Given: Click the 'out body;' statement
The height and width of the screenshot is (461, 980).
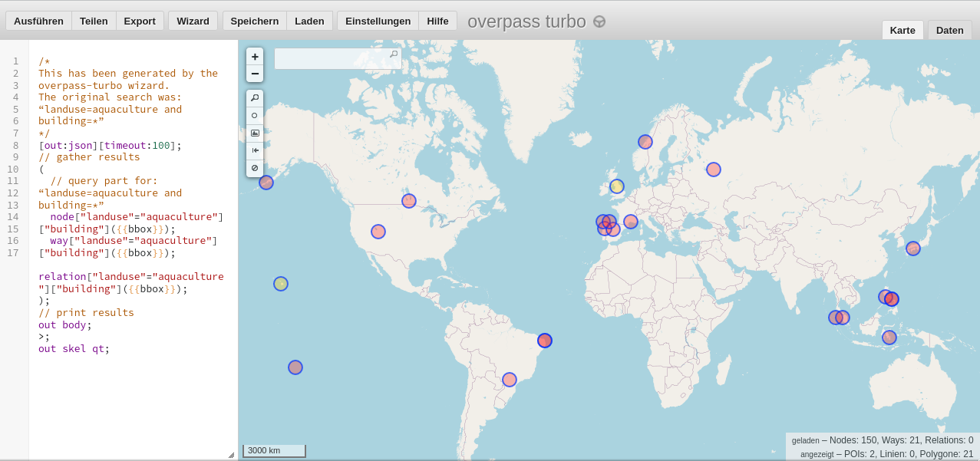Looking at the screenshot, I should (65, 324).
